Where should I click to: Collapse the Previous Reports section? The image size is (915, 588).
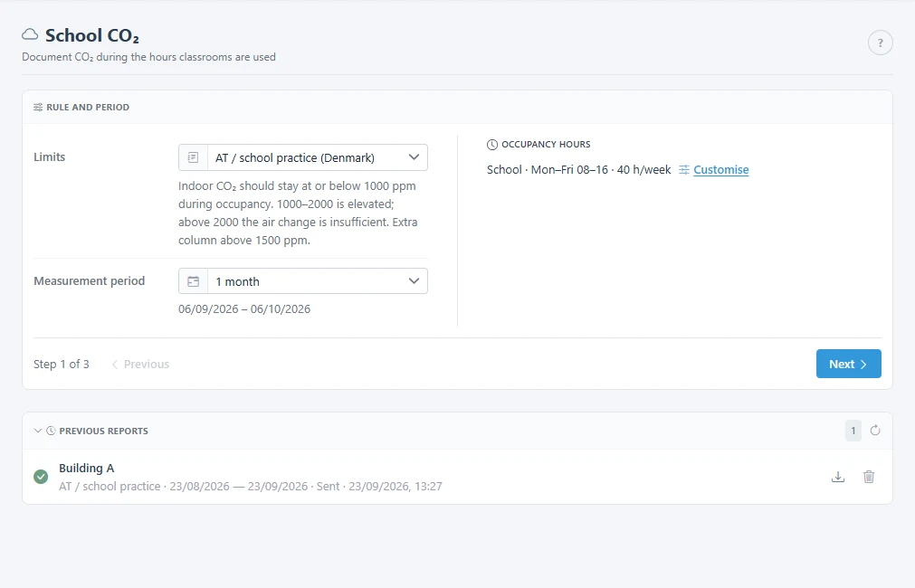[x=38, y=432]
